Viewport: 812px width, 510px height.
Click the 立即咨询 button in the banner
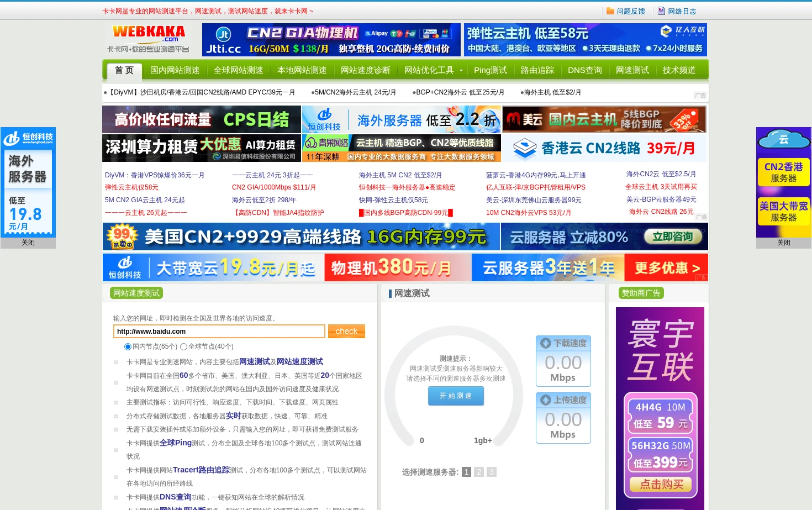pos(672,236)
